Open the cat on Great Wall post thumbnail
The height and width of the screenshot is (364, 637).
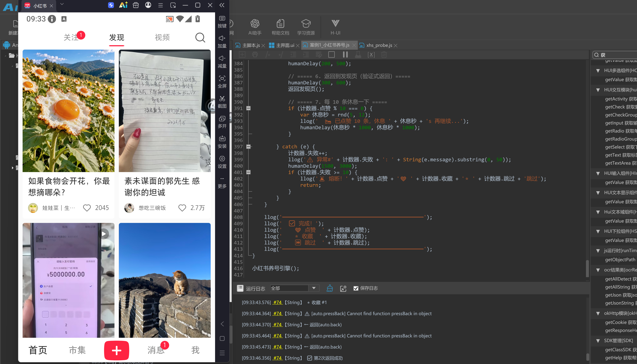coord(164,280)
